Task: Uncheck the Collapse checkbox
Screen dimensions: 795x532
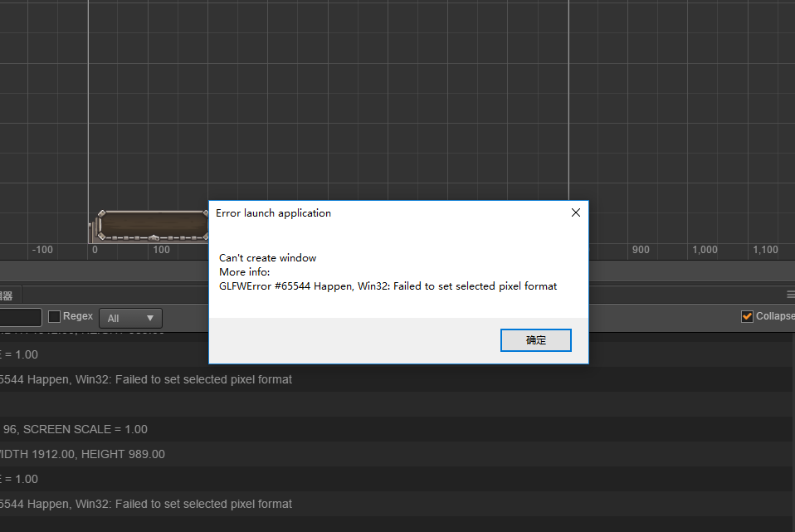Action: [x=747, y=316]
